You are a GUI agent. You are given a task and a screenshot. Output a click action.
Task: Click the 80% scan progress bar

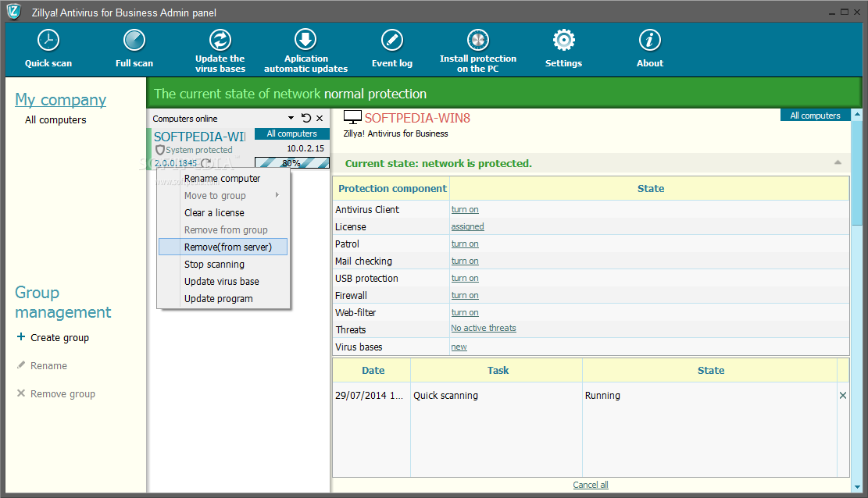[x=291, y=162]
